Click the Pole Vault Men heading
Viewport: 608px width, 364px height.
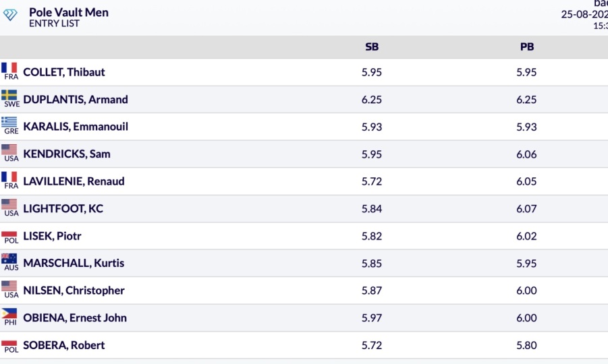(x=69, y=12)
